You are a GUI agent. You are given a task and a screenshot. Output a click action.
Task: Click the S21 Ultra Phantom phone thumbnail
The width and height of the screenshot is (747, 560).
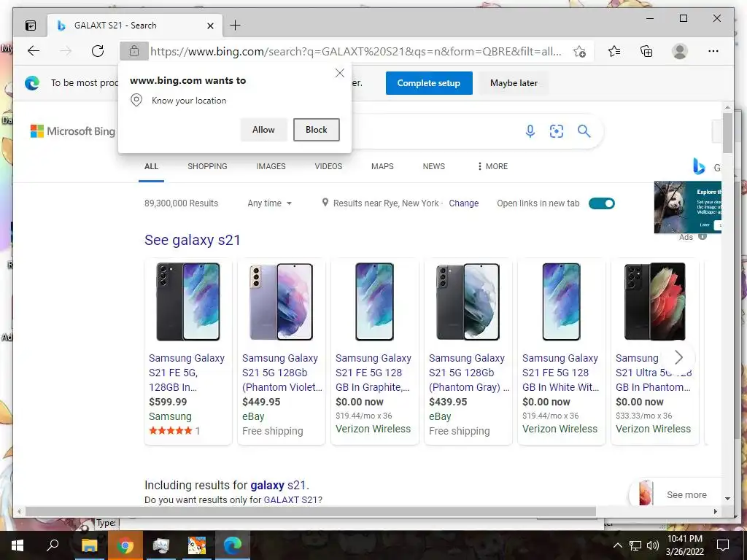[x=654, y=302]
